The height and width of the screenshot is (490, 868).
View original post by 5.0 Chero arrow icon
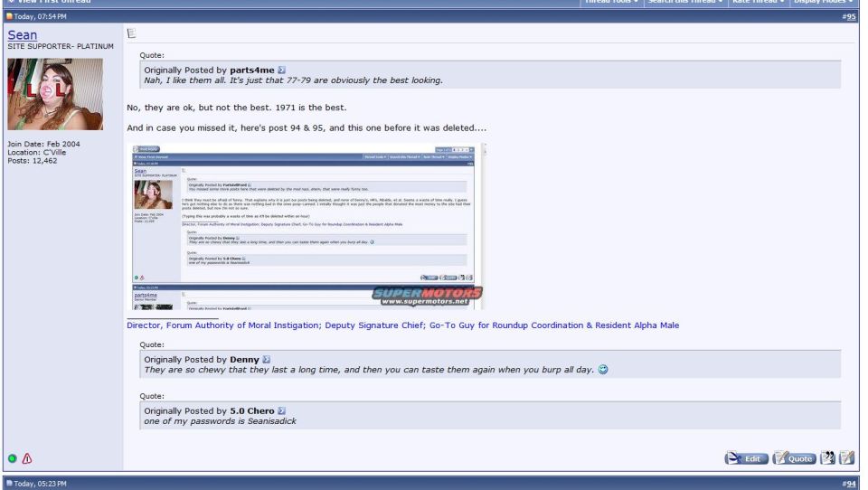point(282,410)
